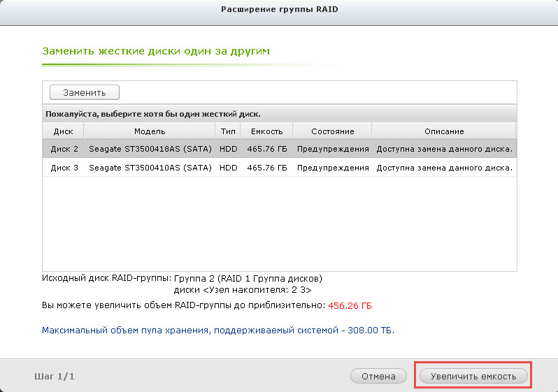Click HDD type in Диск 3 row
558x392 pixels.
228,168
